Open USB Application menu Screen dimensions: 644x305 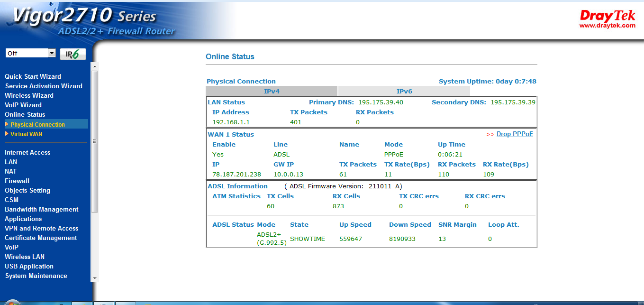tap(29, 266)
